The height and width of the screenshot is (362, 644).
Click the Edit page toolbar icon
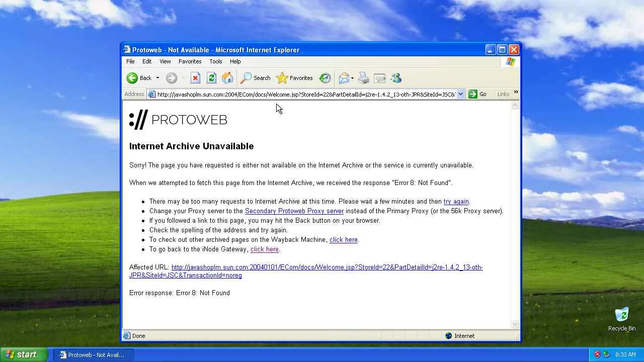tap(380, 78)
